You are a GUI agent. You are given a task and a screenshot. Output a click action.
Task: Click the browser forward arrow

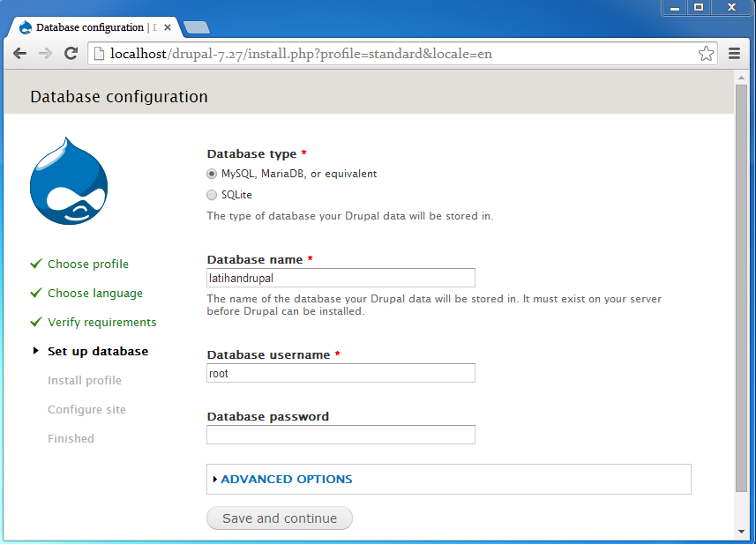pyautogui.click(x=45, y=54)
